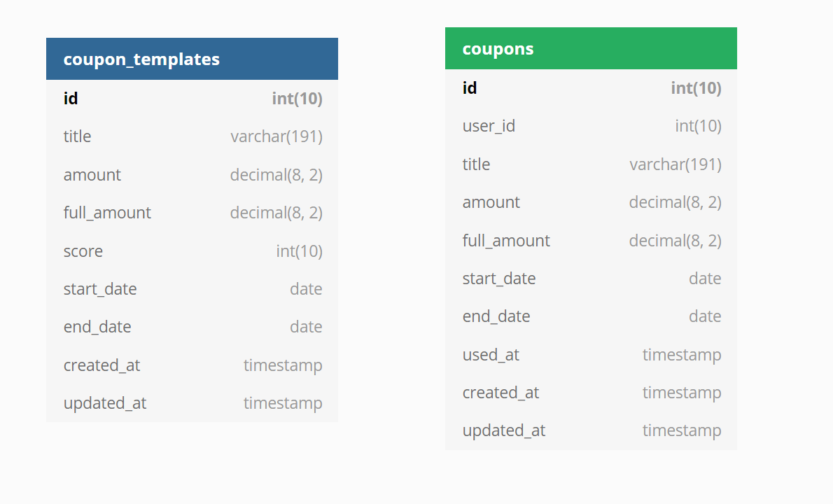Click updated_at row in coupon_templates
Image resolution: width=833 pixels, height=504 pixels.
[192, 403]
